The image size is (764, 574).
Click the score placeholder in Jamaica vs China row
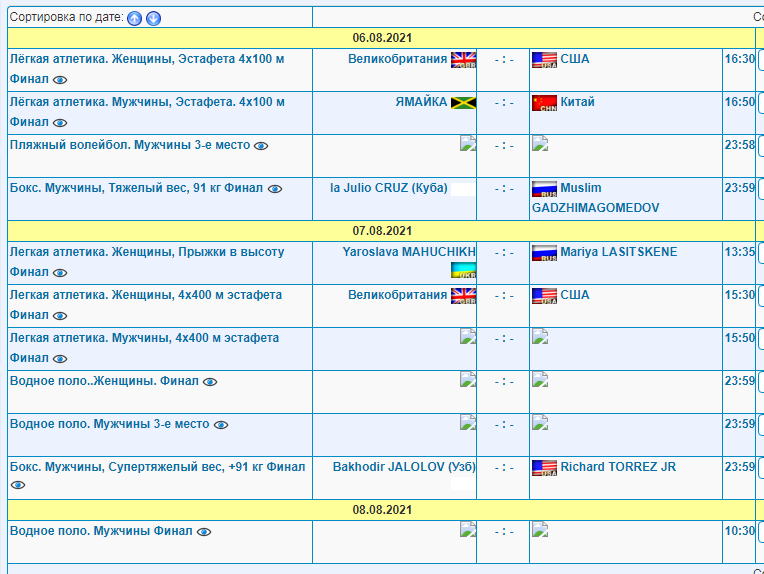504,103
